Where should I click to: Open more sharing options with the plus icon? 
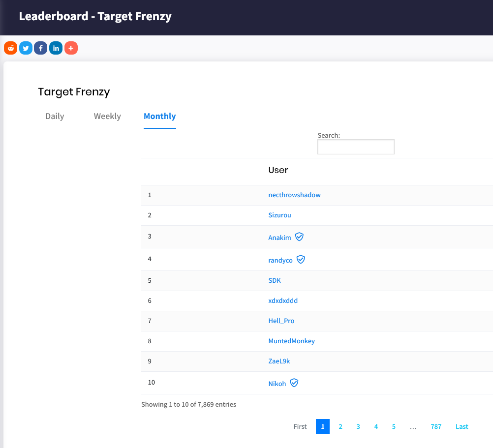click(x=71, y=48)
